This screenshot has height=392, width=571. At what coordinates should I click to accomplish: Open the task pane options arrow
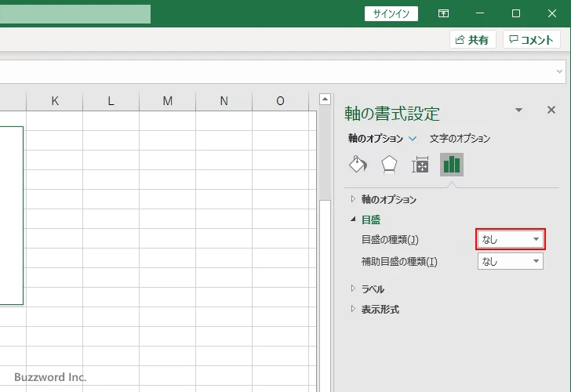coord(518,110)
